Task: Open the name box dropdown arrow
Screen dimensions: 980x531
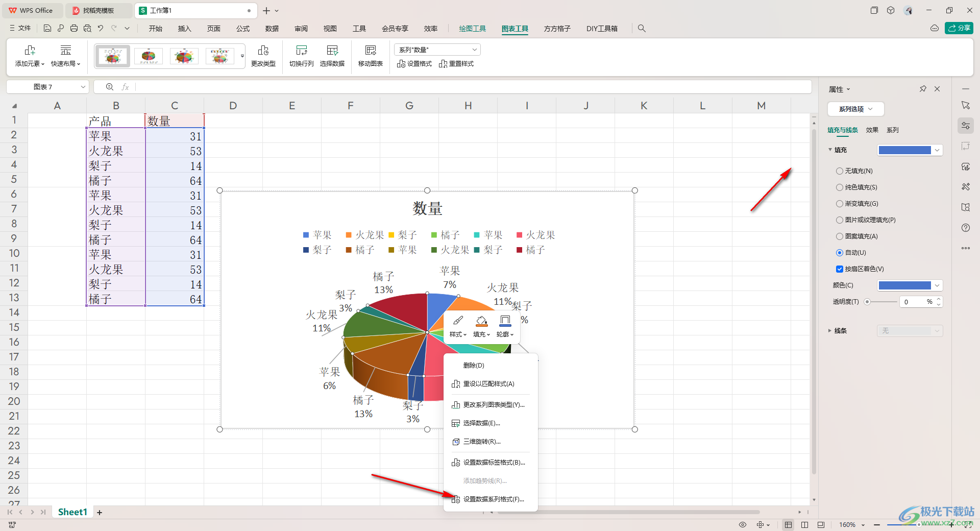Action: pyautogui.click(x=83, y=87)
